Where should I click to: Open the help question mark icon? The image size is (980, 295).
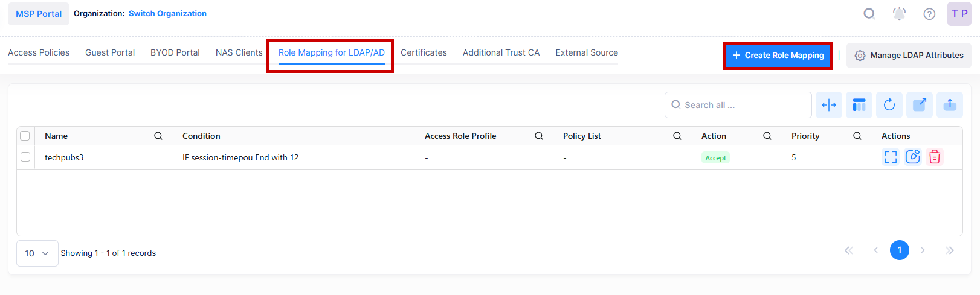pos(929,14)
